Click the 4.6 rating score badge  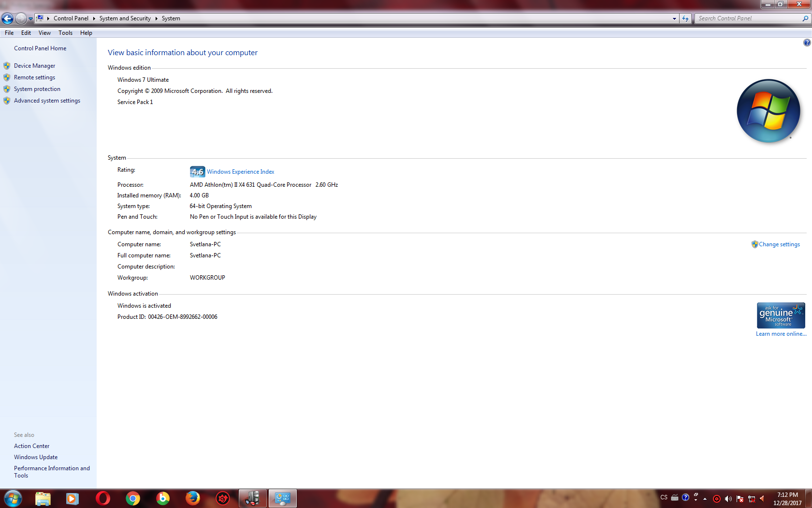[197, 172]
